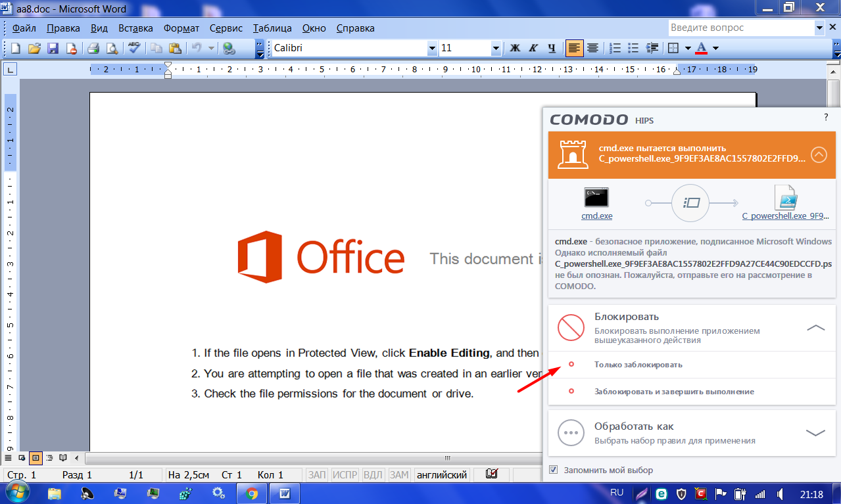Image resolution: width=841 pixels, height=504 pixels.
Task: Open the font size 11 dropdown
Action: 496,48
